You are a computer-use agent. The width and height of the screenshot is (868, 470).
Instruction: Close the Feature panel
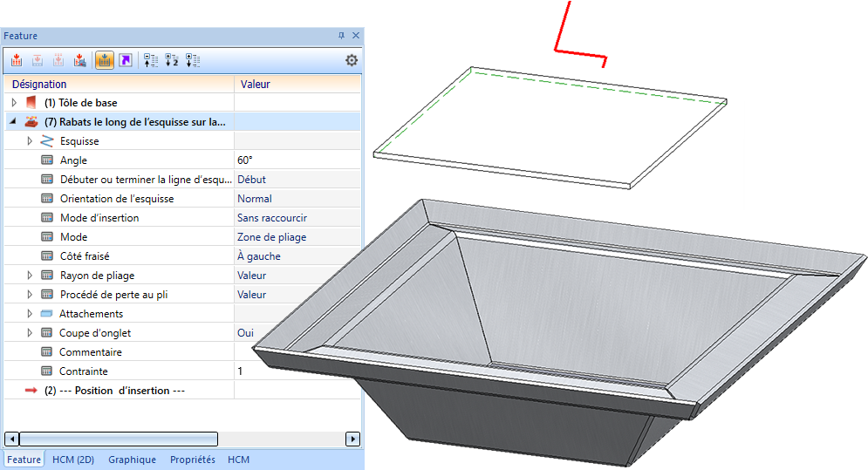(x=356, y=36)
